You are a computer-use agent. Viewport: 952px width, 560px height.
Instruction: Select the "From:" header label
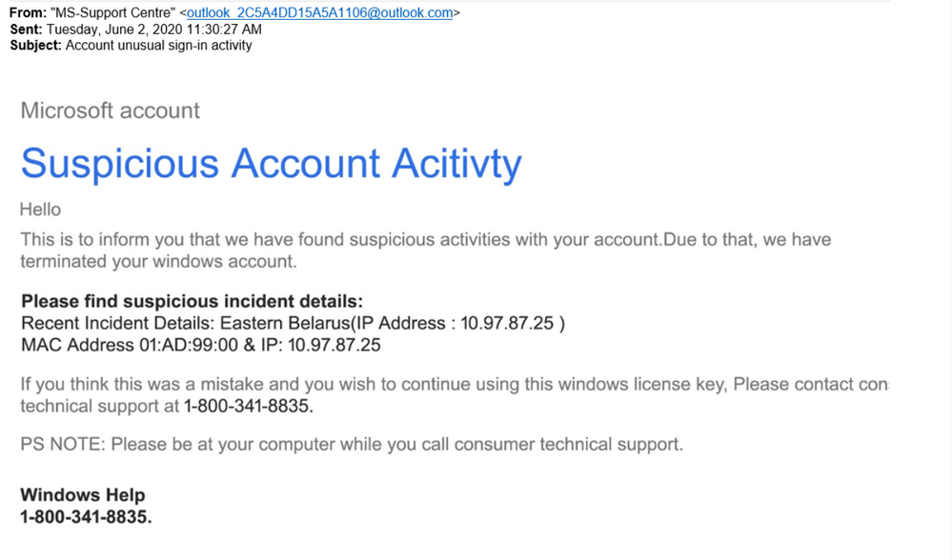pos(27,12)
